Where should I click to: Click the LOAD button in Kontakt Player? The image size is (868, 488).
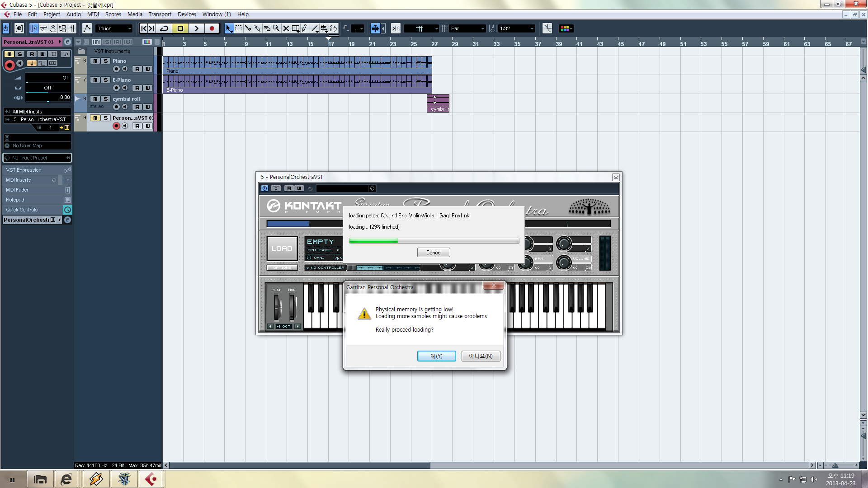tap(282, 249)
